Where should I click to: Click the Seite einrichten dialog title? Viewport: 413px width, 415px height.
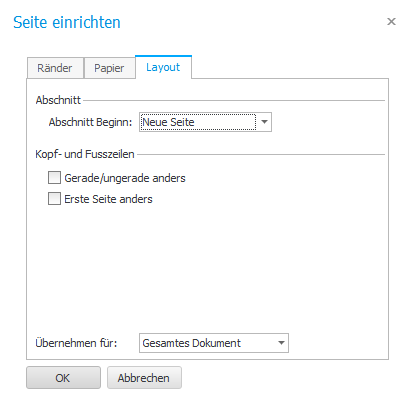67,22
